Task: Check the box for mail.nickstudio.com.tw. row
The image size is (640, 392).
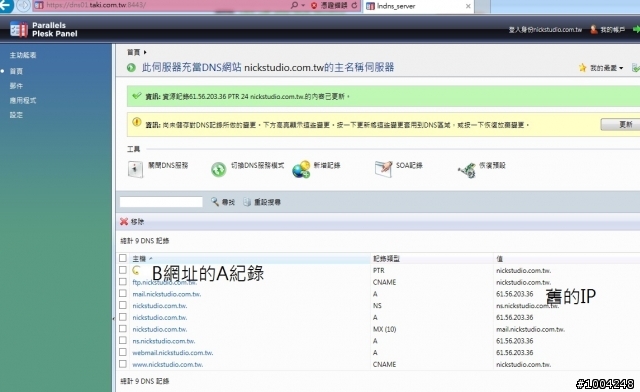Action: [123, 293]
